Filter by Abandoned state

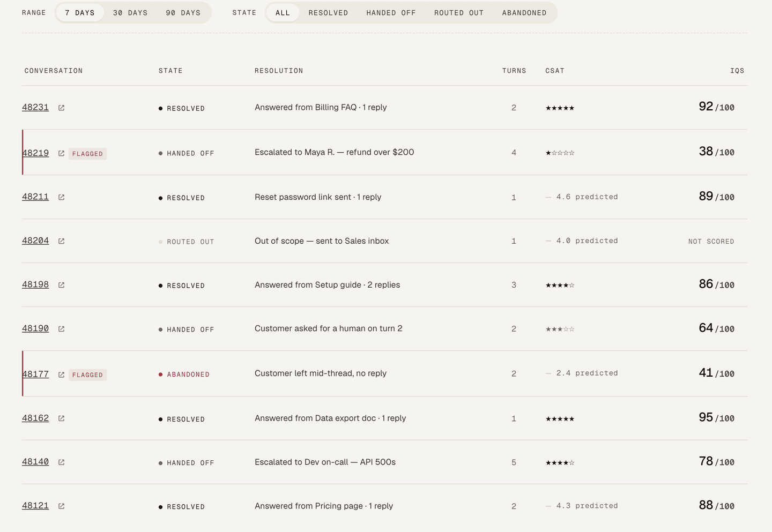tap(524, 13)
